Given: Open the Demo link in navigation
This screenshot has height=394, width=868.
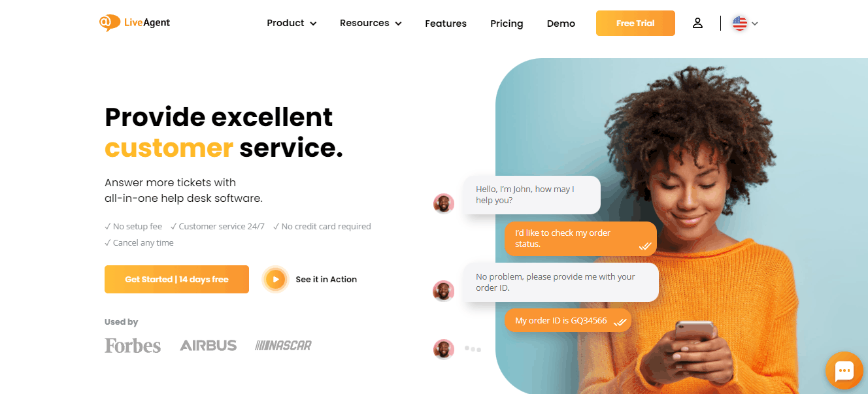Looking at the screenshot, I should tap(561, 24).
